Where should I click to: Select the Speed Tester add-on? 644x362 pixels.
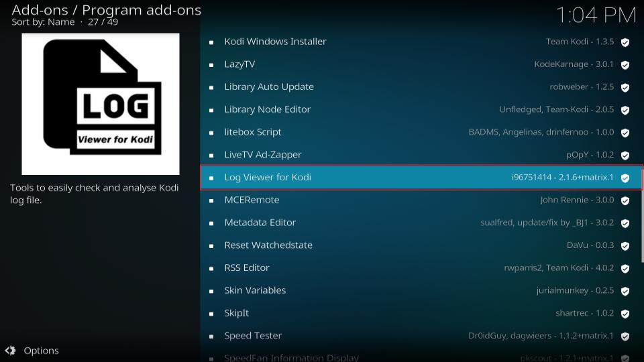point(421,336)
